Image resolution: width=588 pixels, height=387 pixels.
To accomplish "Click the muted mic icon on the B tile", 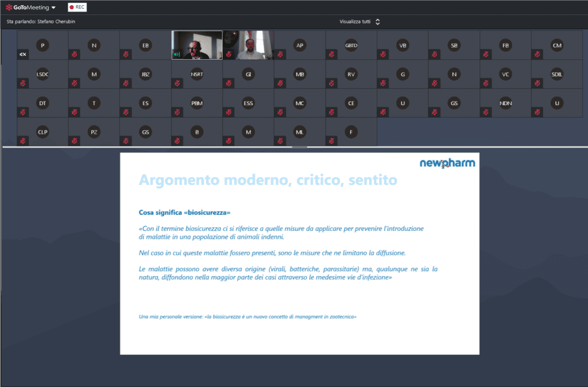I will (x=177, y=141).
